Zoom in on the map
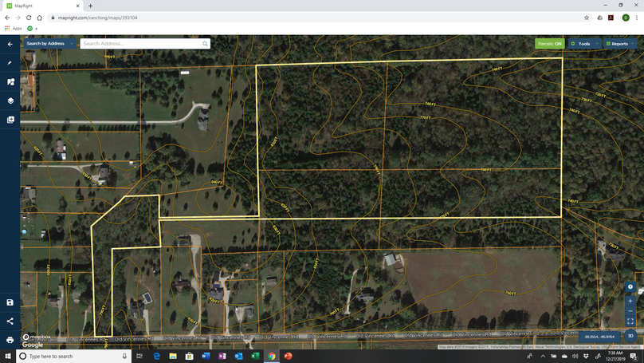Screen dimensions: 644x363 630,300
